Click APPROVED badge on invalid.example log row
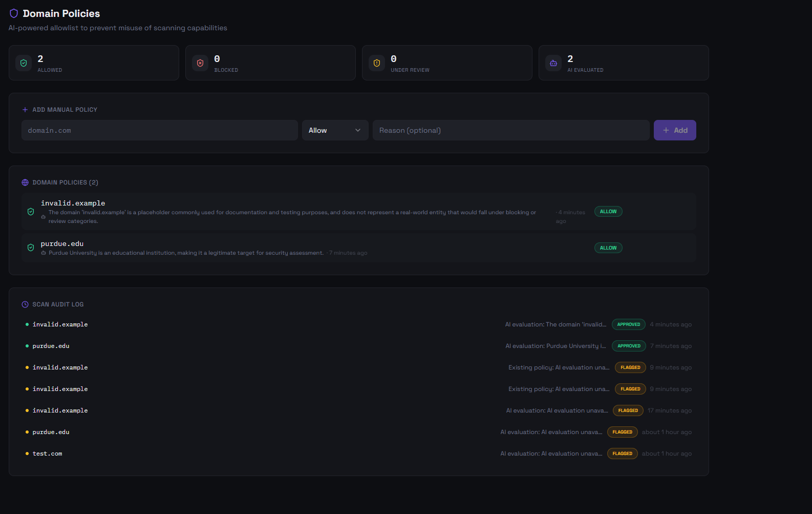This screenshot has width=812, height=514. point(629,324)
